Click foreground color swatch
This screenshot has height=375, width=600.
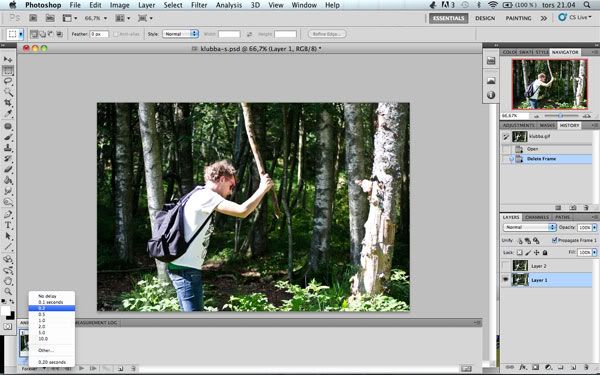pyautogui.click(x=5, y=310)
